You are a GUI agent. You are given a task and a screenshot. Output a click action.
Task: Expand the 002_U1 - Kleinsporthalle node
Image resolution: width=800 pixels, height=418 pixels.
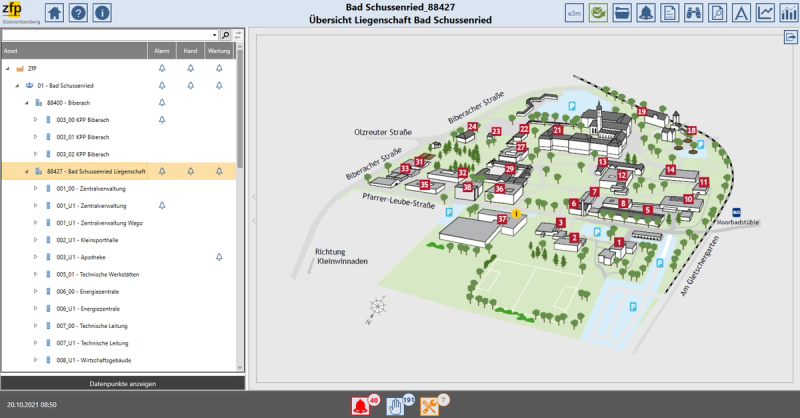pos(36,240)
